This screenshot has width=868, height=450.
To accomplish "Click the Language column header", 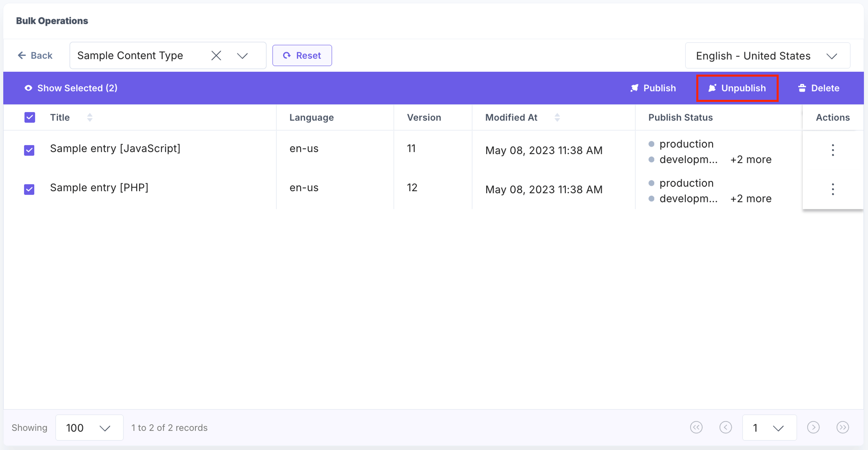I will click(311, 117).
